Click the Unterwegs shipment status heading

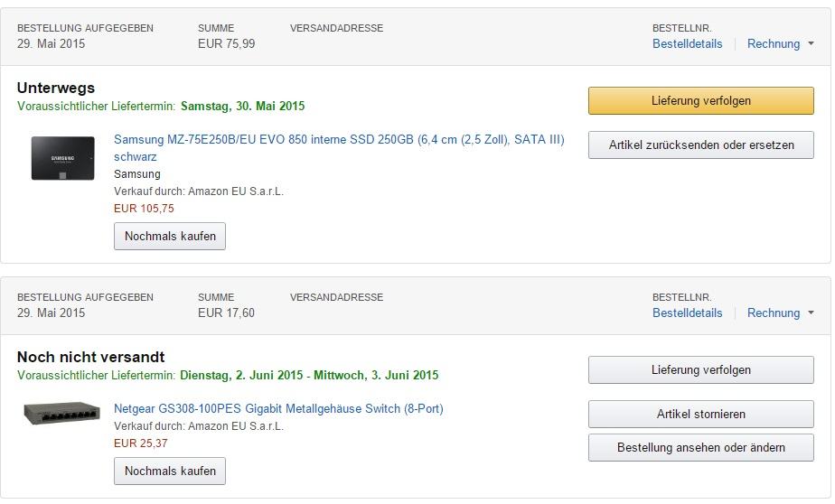tap(56, 88)
